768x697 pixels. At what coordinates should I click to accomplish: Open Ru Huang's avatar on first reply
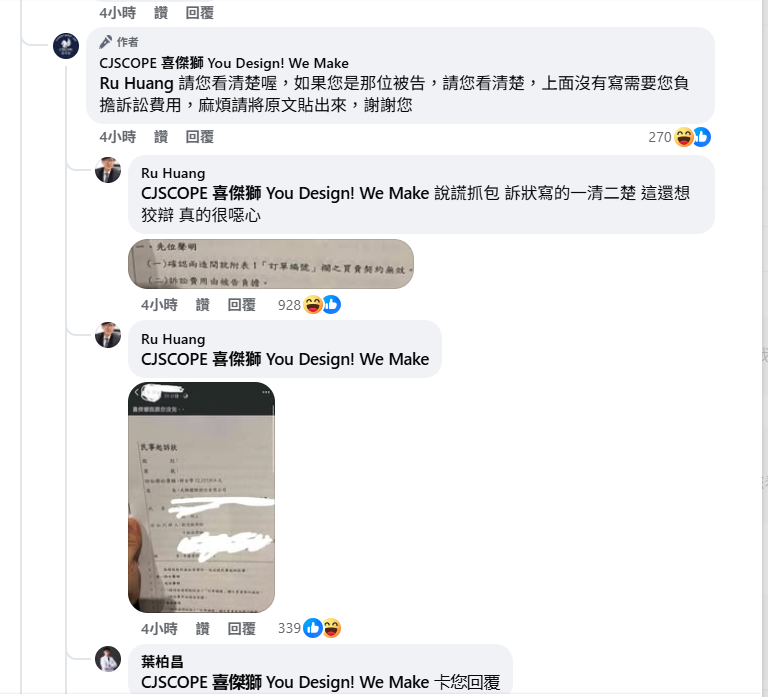108,170
